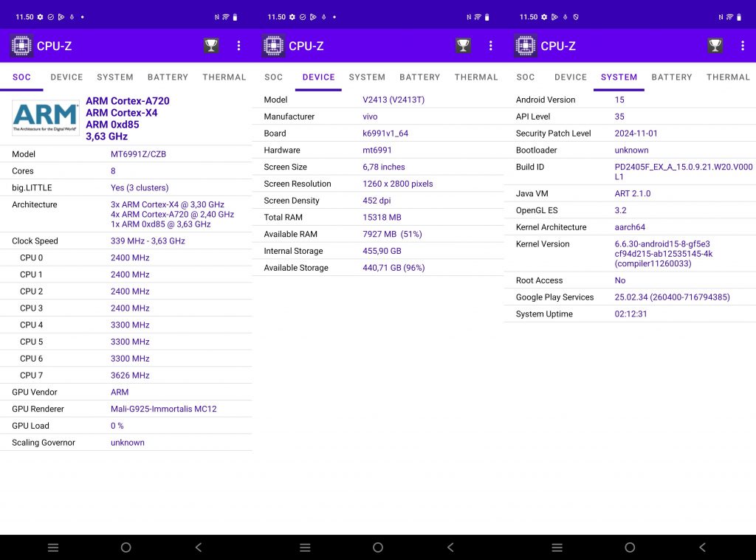Click the device model 'V2413 (V2413T)'
The height and width of the screenshot is (560, 756).
(394, 100)
